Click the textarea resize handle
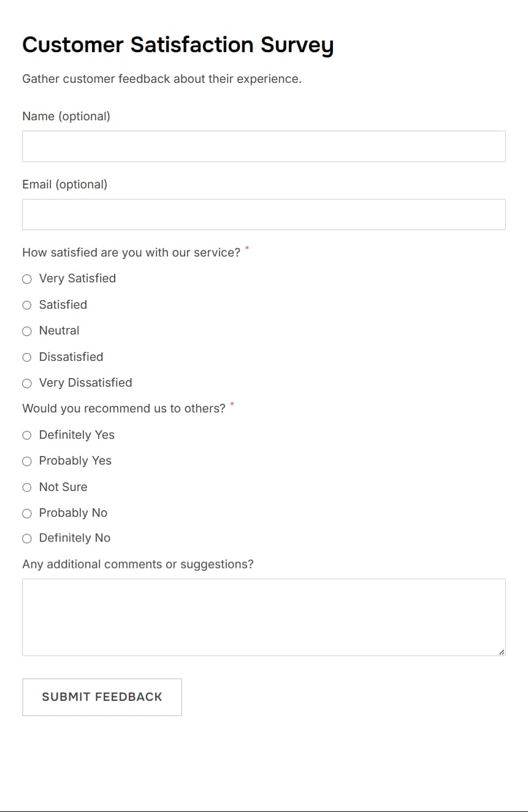The height and width of the screenshot is (812, 528). point(502,651)
